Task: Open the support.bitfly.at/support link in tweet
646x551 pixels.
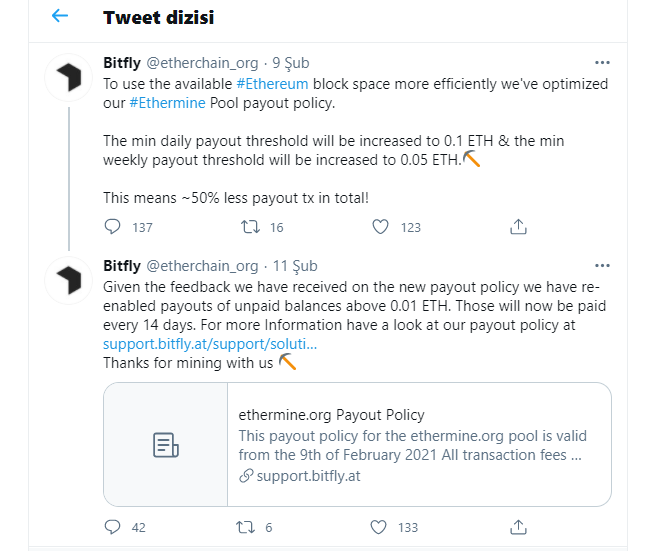Action: point(210,345)
